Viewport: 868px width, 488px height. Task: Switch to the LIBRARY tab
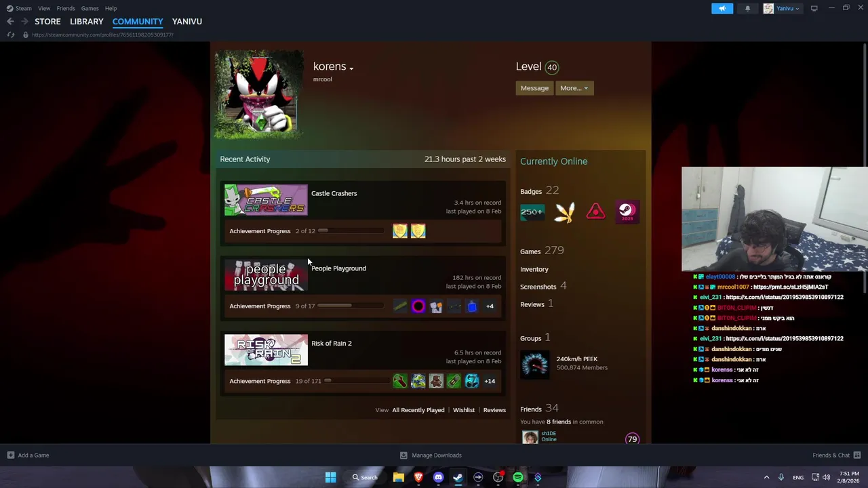(x=87, y=22)
